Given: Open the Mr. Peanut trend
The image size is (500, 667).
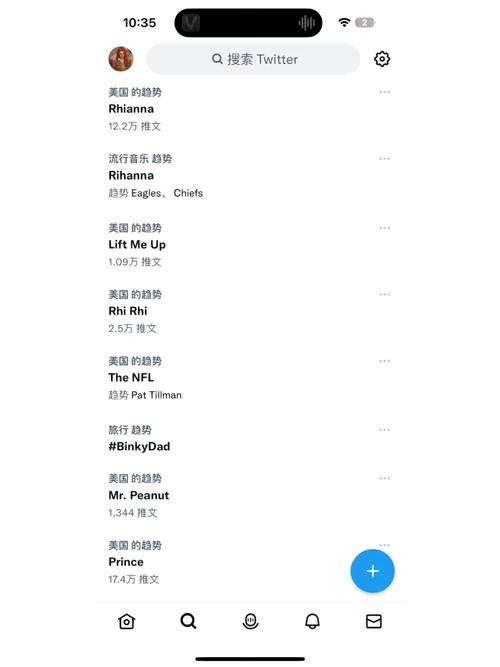Looking at the screenshot, I should click(x=250, y=495).
